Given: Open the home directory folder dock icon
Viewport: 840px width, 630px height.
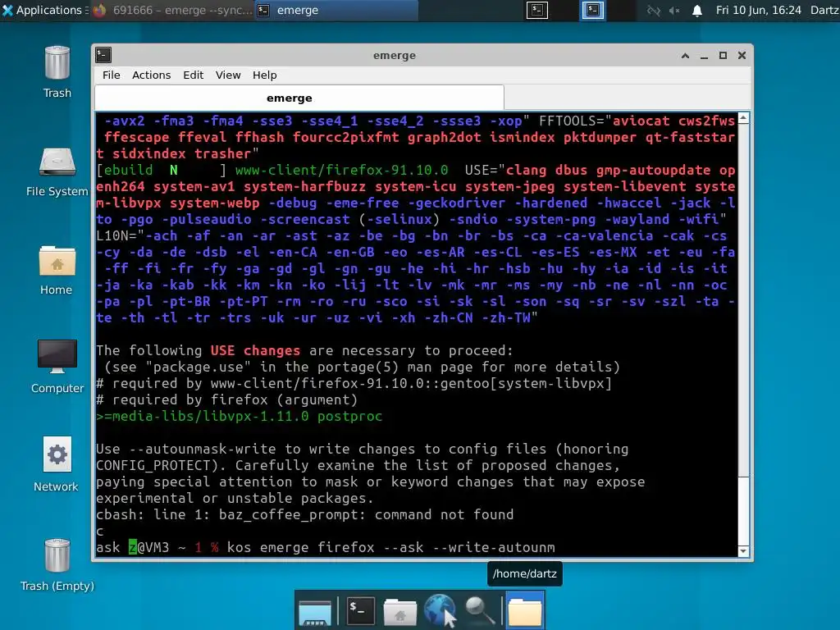Looking at the screenshot, I should click(525, 610).
